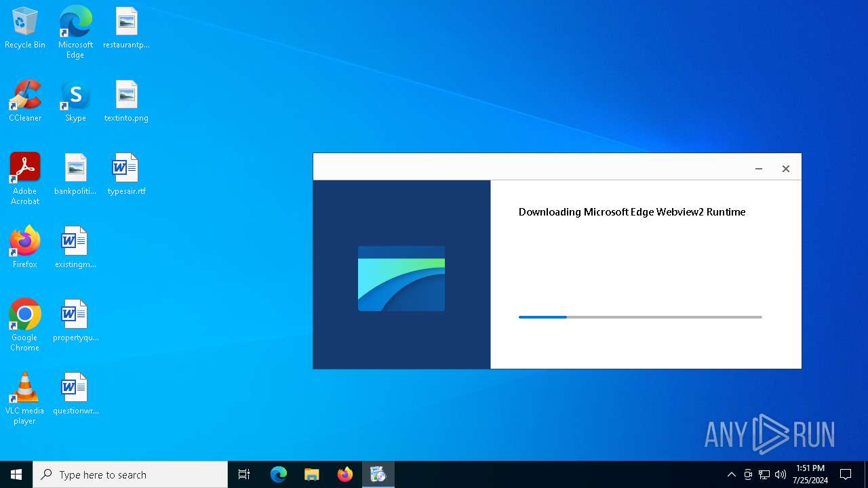Open the Recycle Bin desktop icon
Image resolution: width=868 pixels, height=488 pixels.
pos(25,28)
